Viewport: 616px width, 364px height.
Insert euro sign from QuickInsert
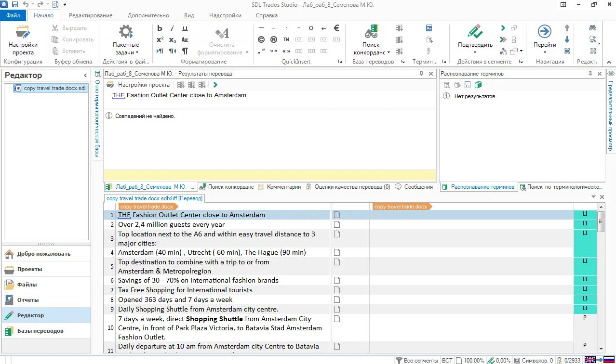point(336,28)
